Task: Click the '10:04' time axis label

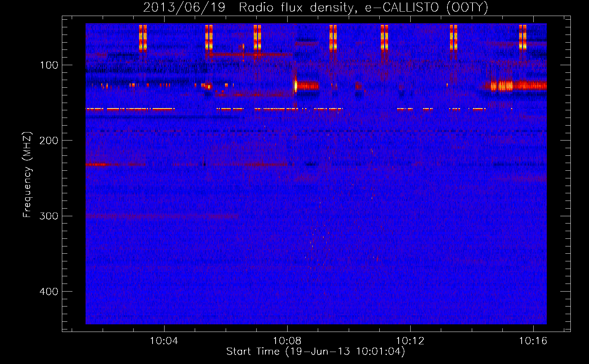Action: [164, 341]
